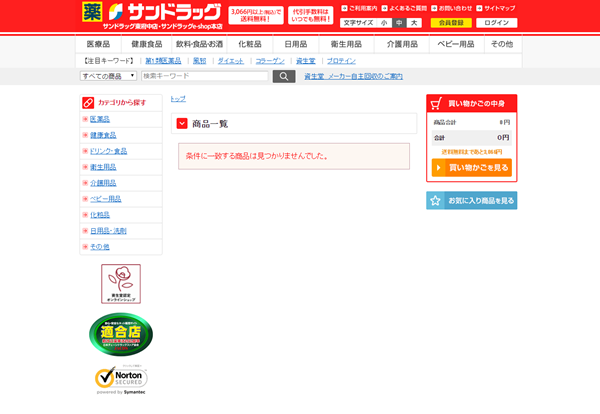600x414 pixels.
Task: Click the star icon on favorites button
Action: [435, 200]
